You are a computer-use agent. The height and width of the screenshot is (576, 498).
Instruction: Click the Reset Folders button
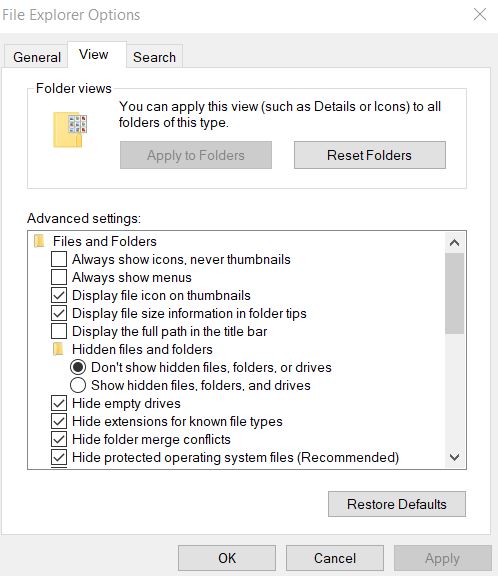click(x=370, y=155)
